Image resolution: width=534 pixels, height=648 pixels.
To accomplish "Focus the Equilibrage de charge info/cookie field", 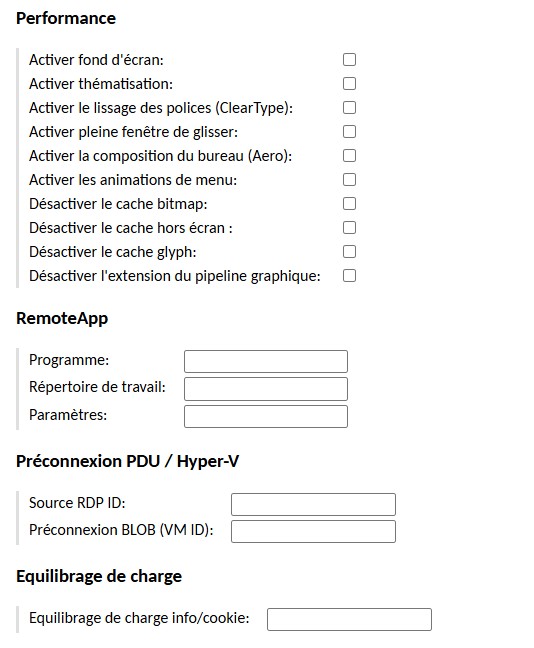I will pos(349,619).
